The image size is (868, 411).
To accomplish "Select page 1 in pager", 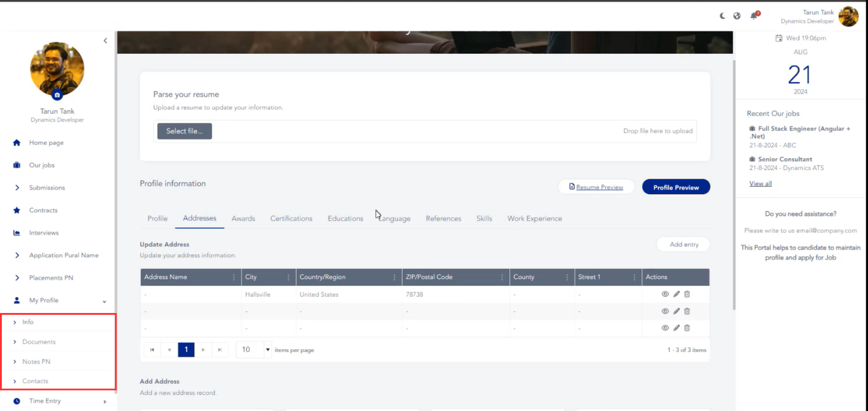I will 186,350.
